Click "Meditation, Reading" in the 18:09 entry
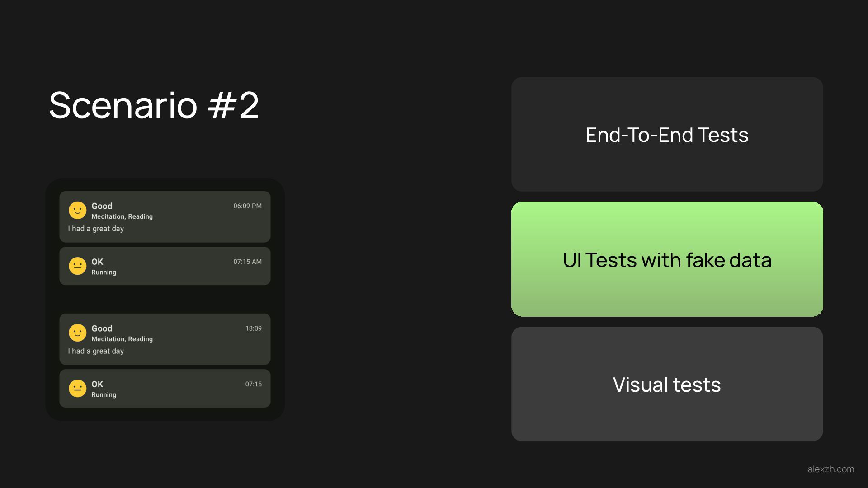This screenshot has height=488, width=868. [x=122, y=339]
